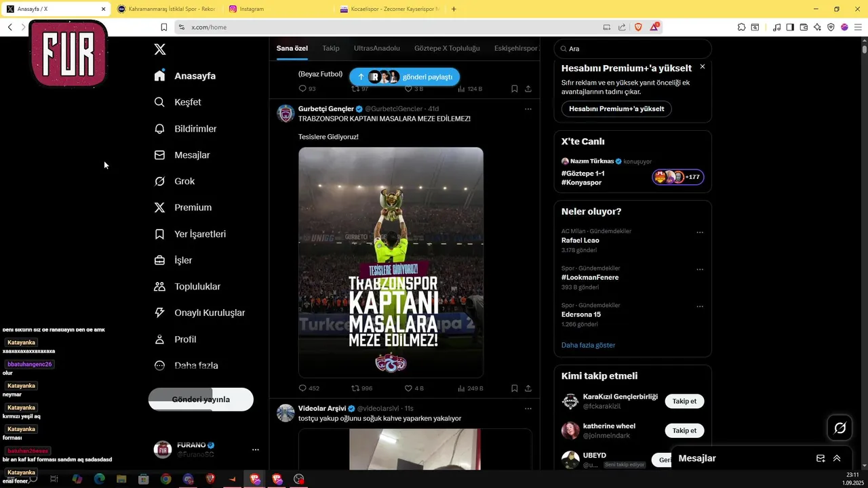Viewport: 868px width, 488px height.
Task: Click the X logo in the sidebar
Action: click(x=160, y=49)
